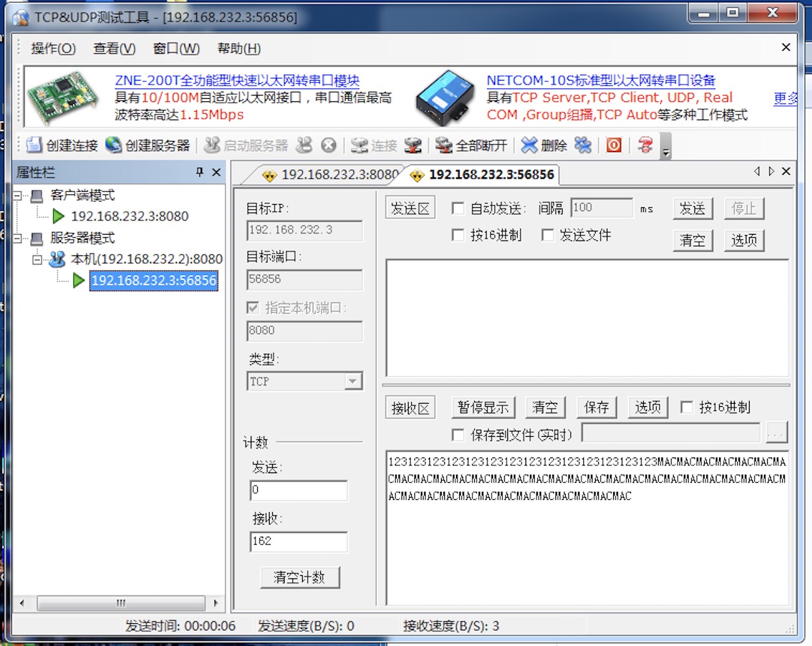Viewport: 812px width, 646px height.
Task: Open the toolbar overflow arrow
Action: (665, 147)
